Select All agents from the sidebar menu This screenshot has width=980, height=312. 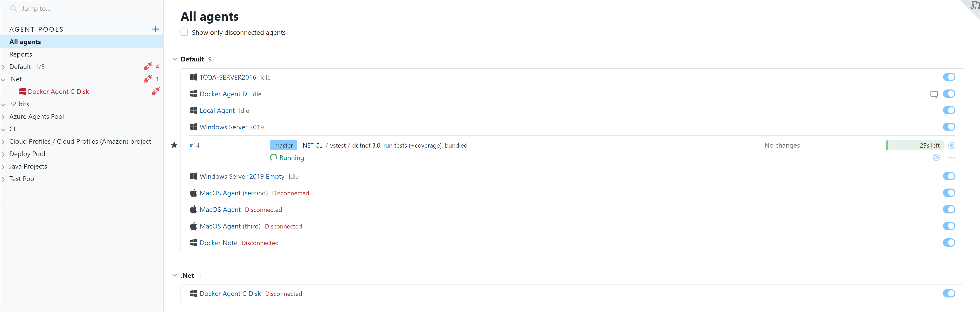[25, 42]
